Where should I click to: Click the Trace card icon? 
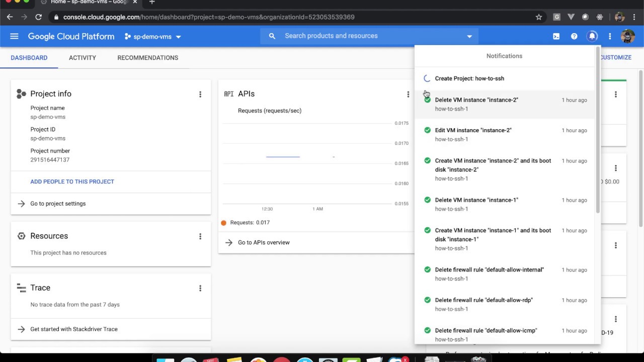click(21, 288)
